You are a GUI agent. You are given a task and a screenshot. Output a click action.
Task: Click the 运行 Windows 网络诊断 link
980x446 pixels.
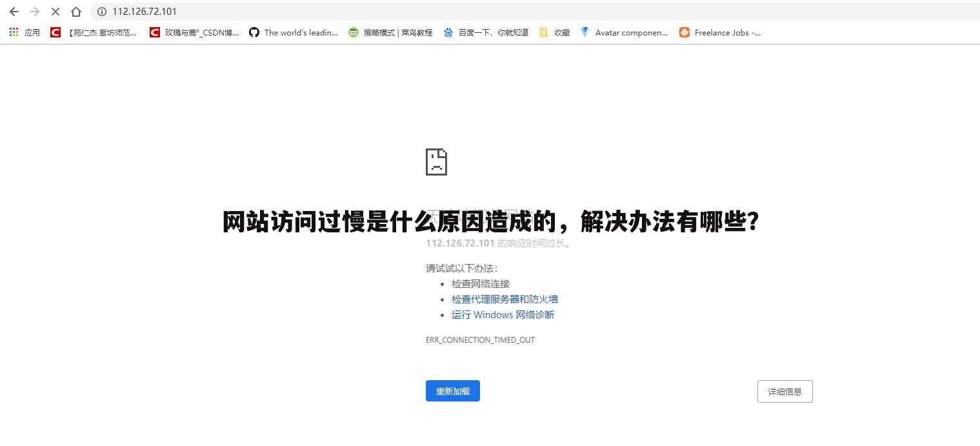click(x=503, y=314)
